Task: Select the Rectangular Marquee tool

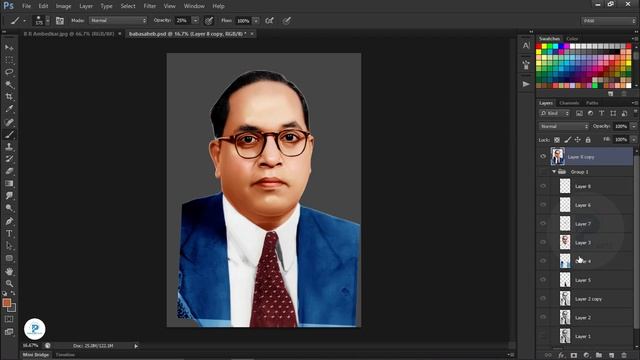Action: [9, 60]
